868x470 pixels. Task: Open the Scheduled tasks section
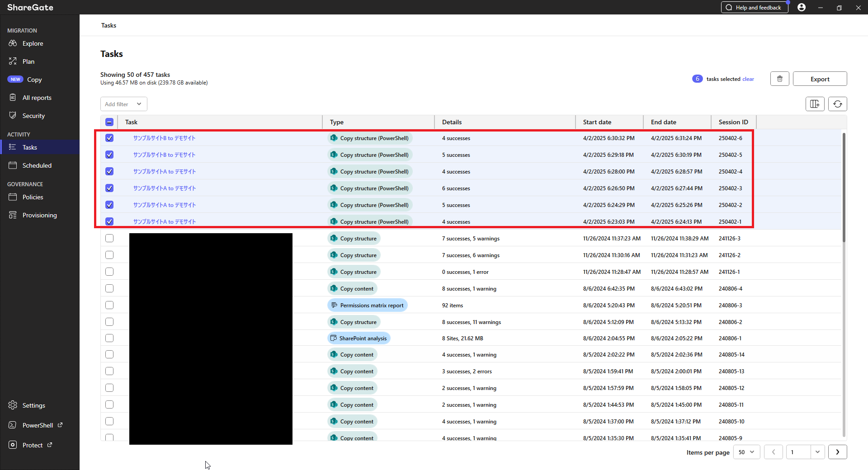[36, 165]
